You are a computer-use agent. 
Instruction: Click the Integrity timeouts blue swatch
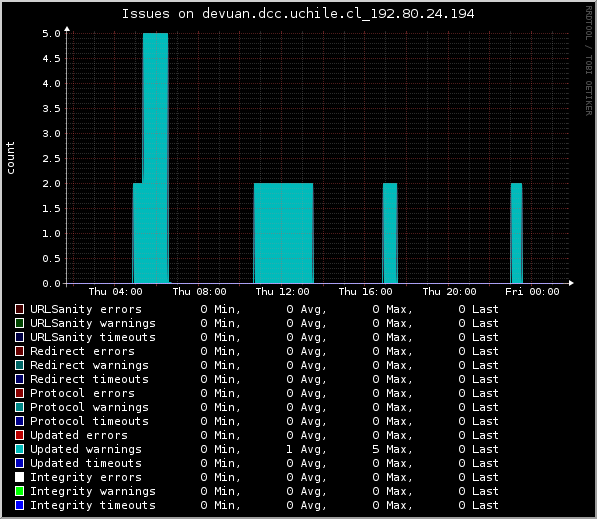(x=19, y=505)
